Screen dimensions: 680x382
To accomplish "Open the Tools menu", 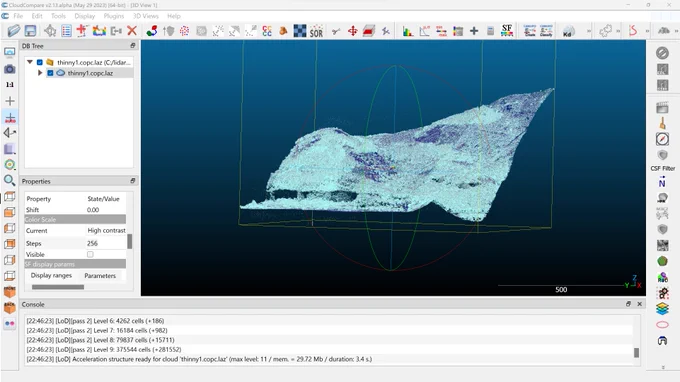I will coord(58,16).
